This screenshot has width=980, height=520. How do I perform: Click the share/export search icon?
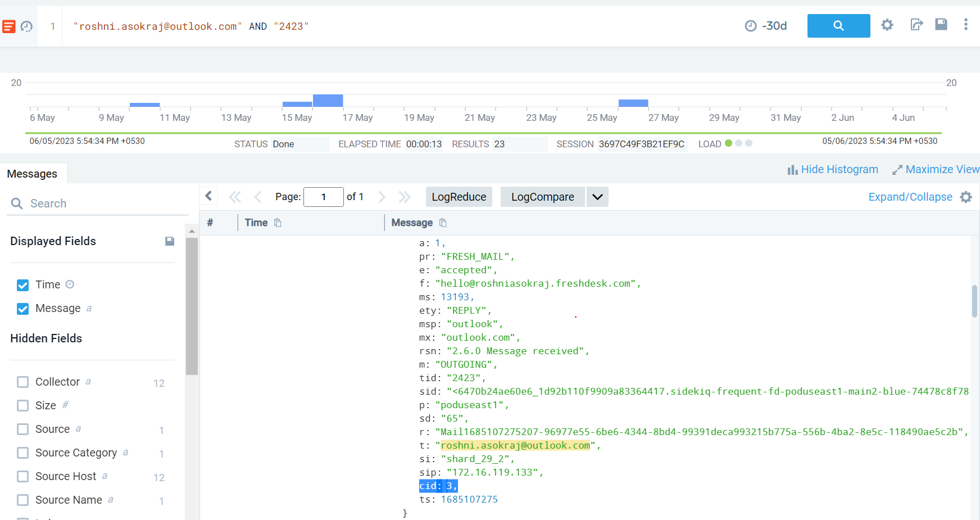[x=917, y=24]
